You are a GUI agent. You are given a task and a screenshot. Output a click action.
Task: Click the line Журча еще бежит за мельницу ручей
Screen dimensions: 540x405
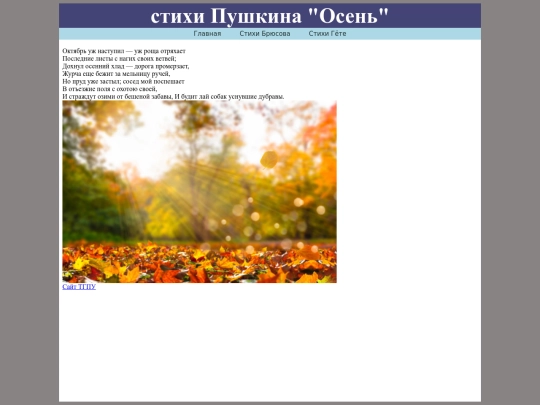[x=116, y=74]
